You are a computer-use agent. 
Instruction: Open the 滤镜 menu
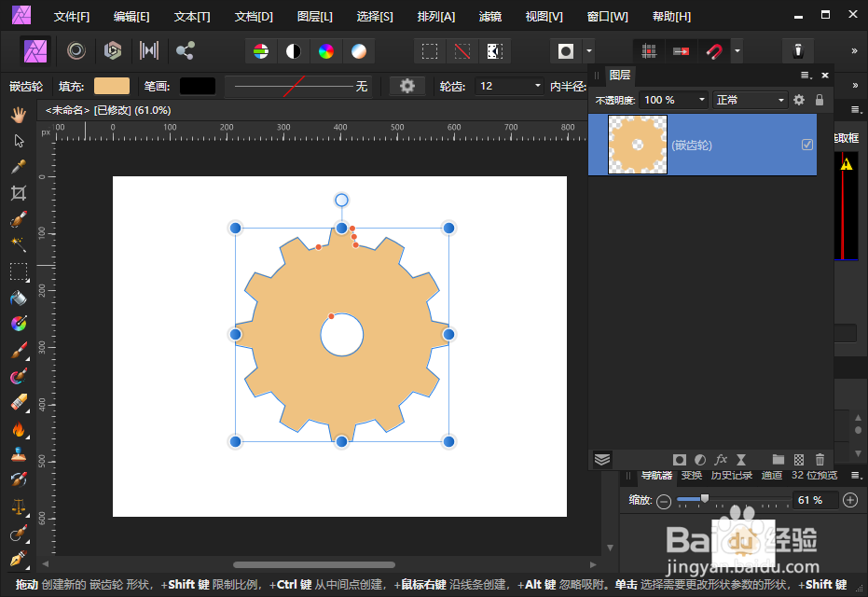489,15
